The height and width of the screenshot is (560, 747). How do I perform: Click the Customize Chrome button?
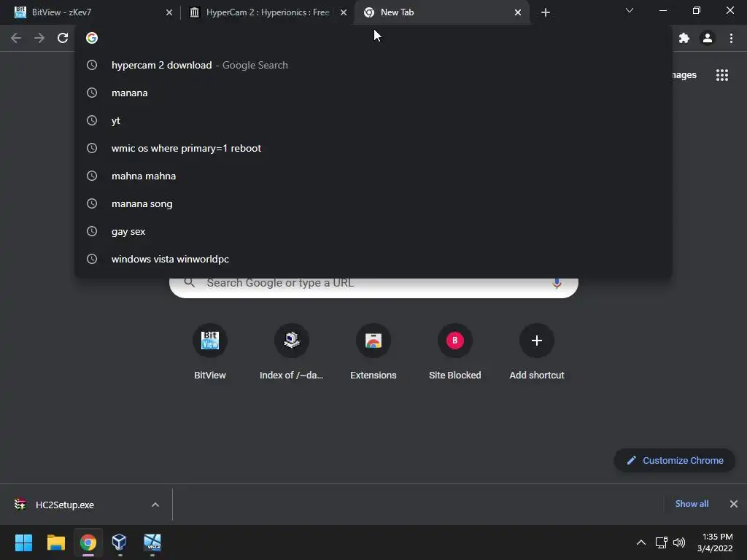coord(675,461)
